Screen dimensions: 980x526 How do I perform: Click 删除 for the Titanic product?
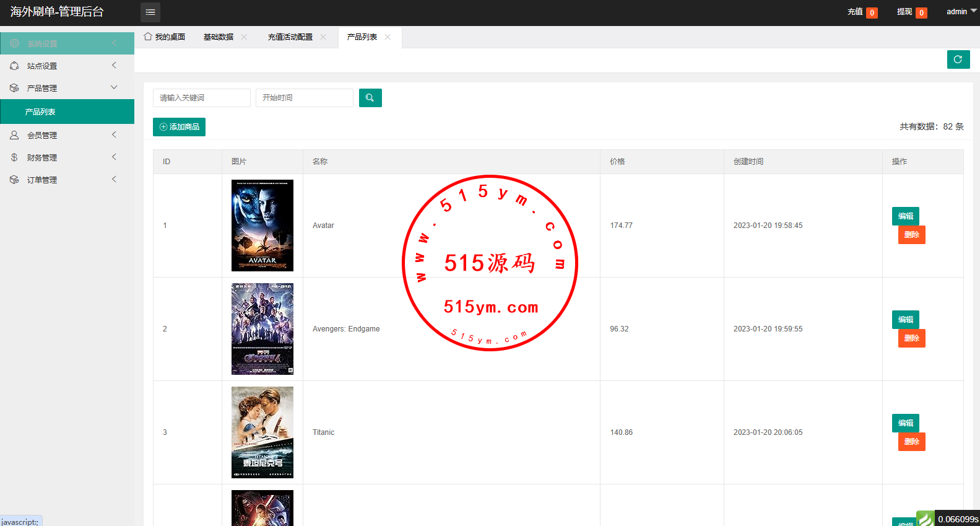912,442
